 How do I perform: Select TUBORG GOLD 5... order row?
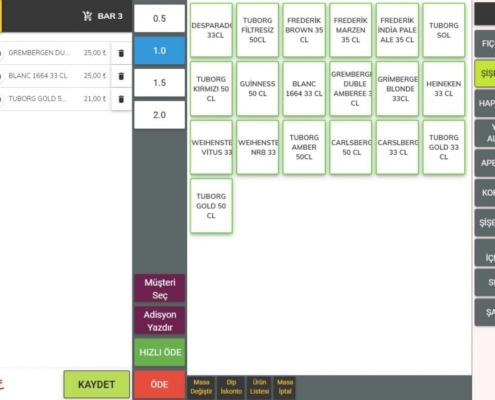[55, 99]
